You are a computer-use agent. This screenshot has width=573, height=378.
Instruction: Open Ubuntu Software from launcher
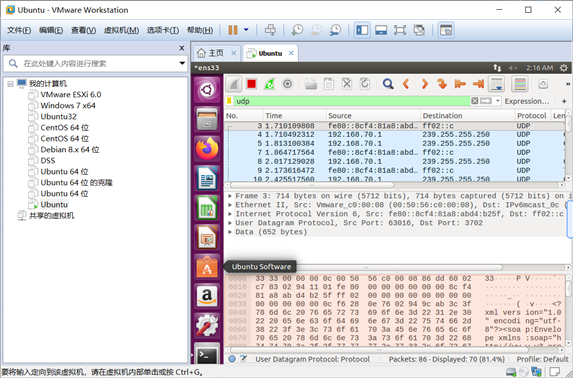(x=207, y=267)
